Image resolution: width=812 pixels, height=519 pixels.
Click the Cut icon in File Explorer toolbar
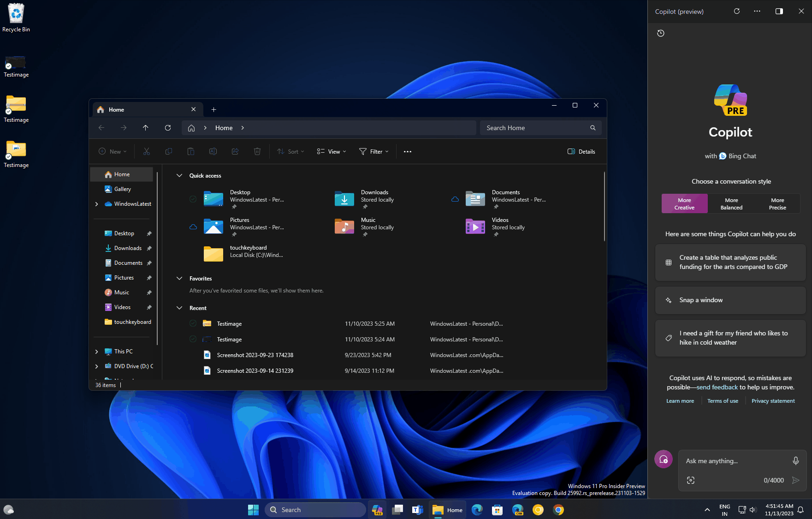click(x=147, y=151)
